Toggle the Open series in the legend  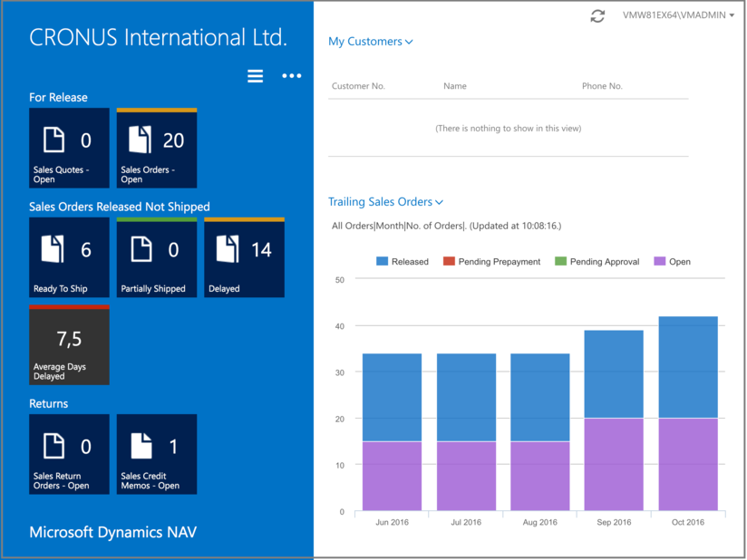click(670, 261)
